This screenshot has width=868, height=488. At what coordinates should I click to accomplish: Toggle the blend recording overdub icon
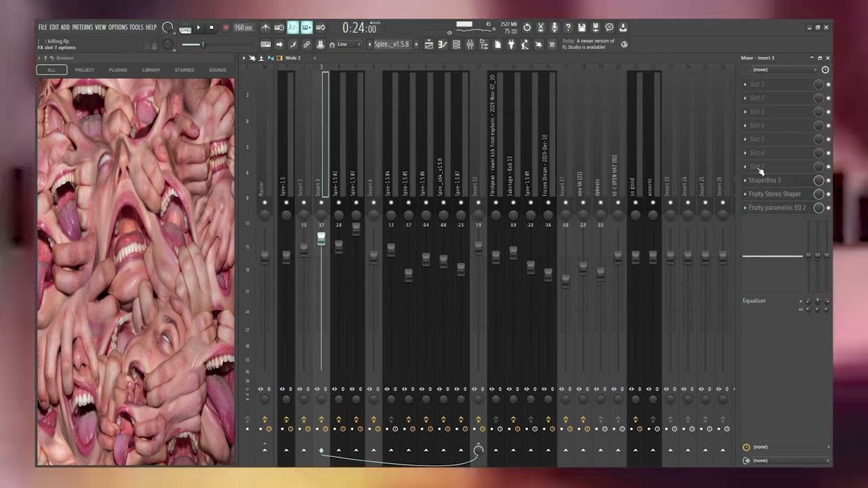point(307,27)
